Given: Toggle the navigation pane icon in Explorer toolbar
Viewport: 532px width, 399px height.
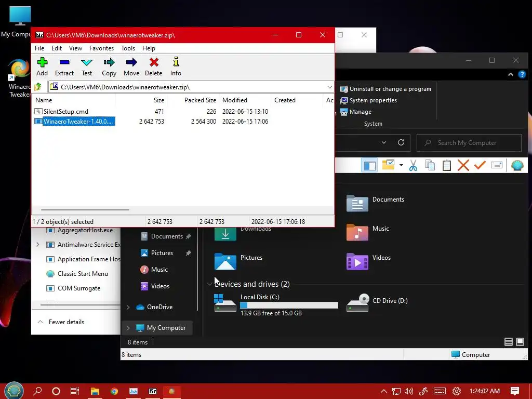Looking at the screenshot, I should point(369,166).
